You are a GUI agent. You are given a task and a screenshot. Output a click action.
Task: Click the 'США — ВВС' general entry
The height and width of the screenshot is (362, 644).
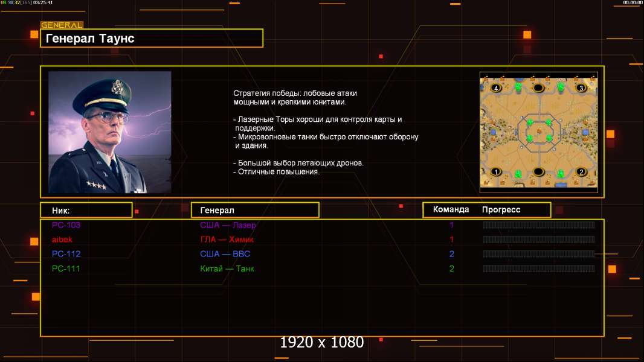pyautogui.click(x=225, y=254)
